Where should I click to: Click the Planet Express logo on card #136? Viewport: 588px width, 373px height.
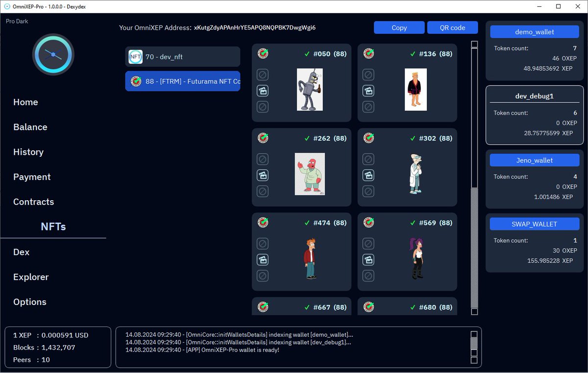click(x=369, y=54)
